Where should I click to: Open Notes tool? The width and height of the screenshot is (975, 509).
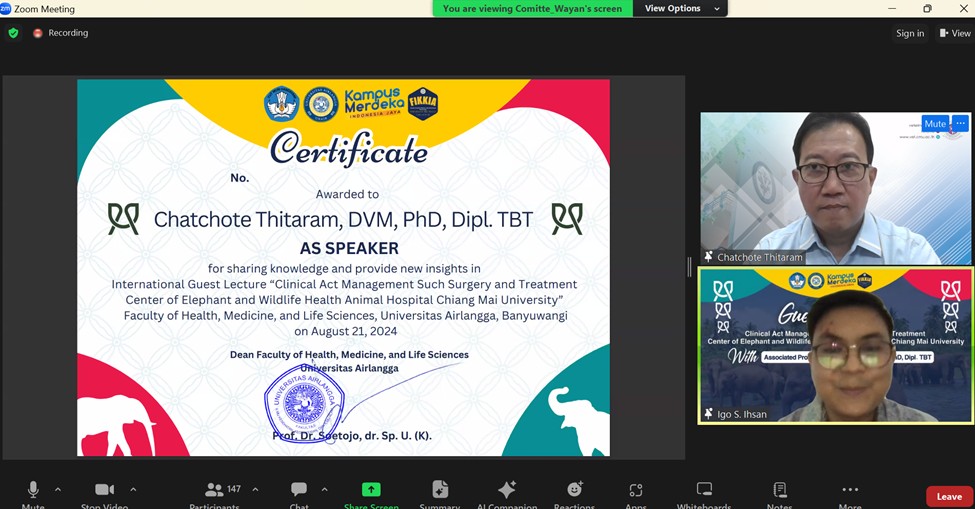coord(780,490)
